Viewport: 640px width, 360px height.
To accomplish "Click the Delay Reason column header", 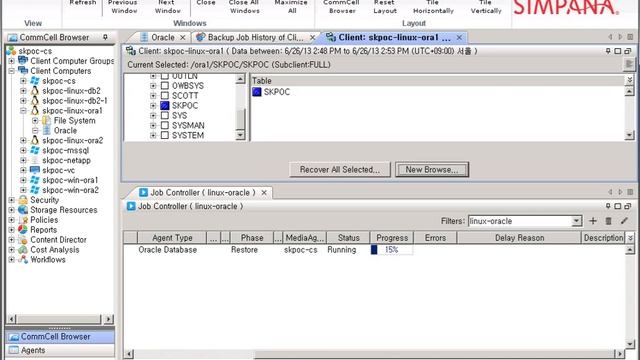I will [519, 238].
